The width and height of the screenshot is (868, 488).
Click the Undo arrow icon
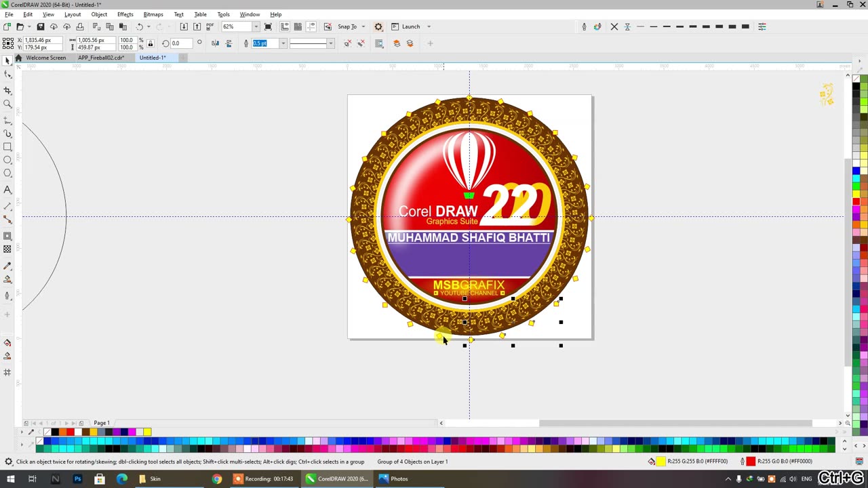click(x=140, y=26)
